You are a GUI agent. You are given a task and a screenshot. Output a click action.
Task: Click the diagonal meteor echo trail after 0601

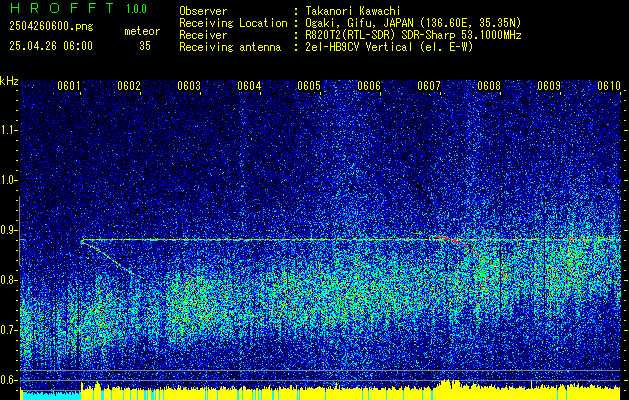pos(112,260)
